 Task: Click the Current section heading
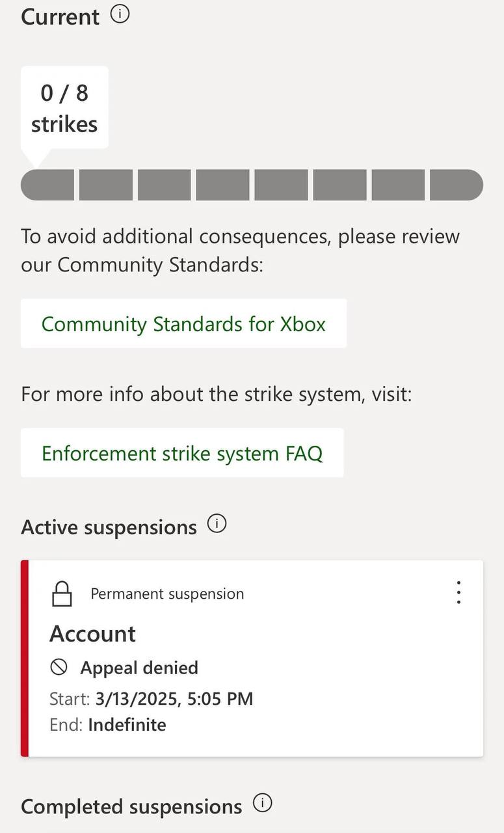click(x=60, y=17)
